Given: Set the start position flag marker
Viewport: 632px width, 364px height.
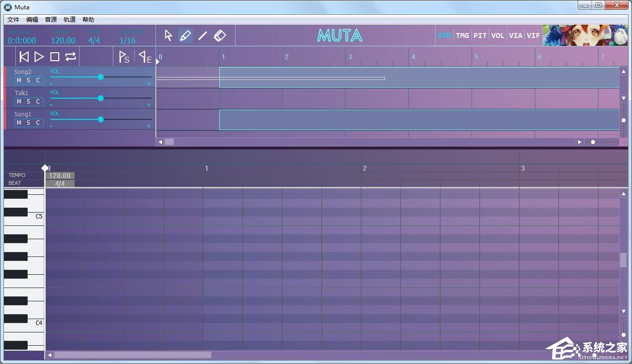Looking at the screenshot, I should 124,57.
